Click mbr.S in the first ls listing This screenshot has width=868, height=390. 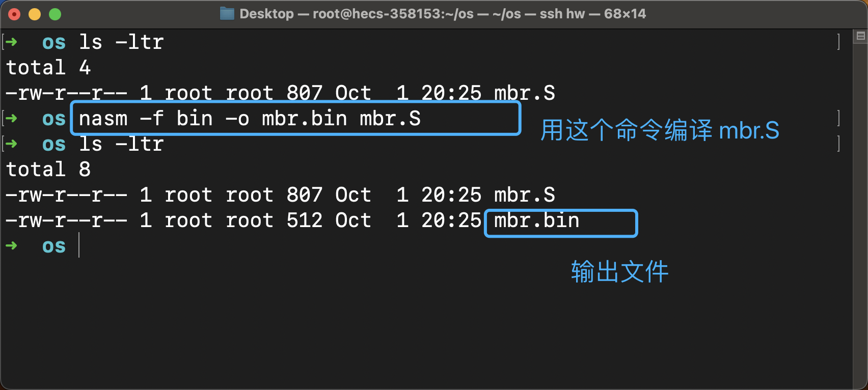click(524, 93)
